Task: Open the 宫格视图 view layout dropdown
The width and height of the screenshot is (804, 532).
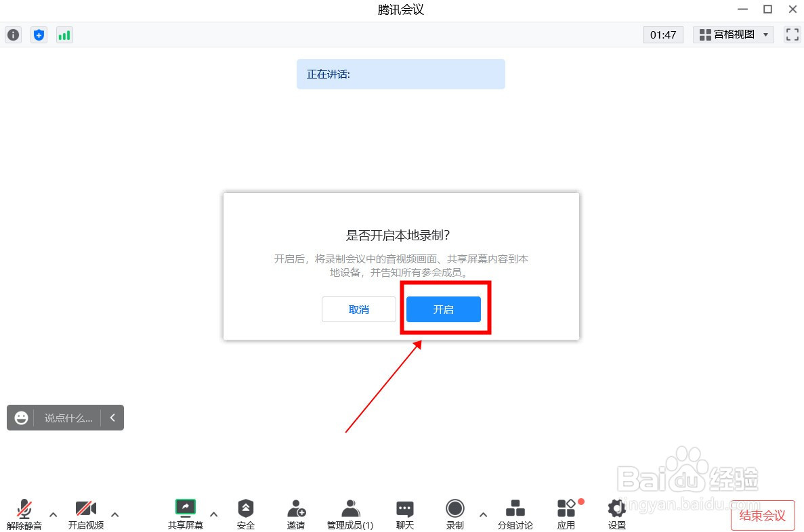Action: click(733, 35)
